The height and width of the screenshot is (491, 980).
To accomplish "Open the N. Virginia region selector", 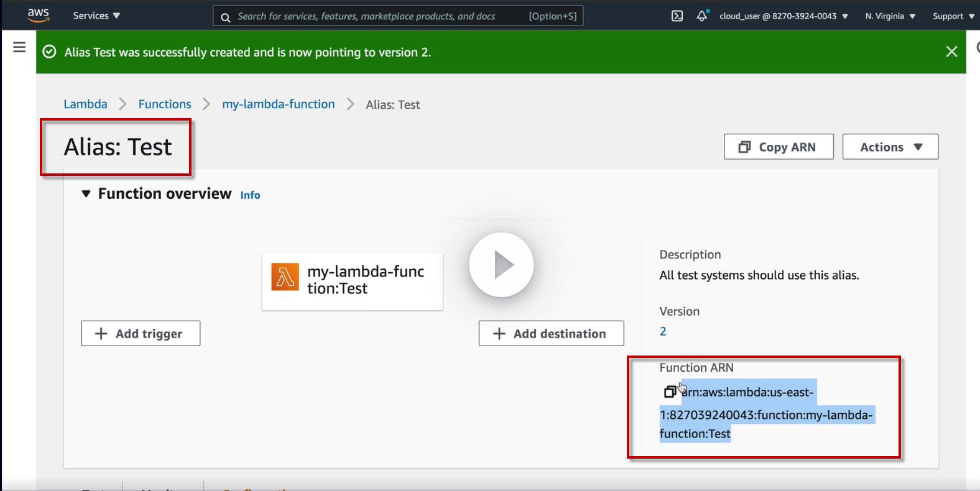I will (890, 16).
